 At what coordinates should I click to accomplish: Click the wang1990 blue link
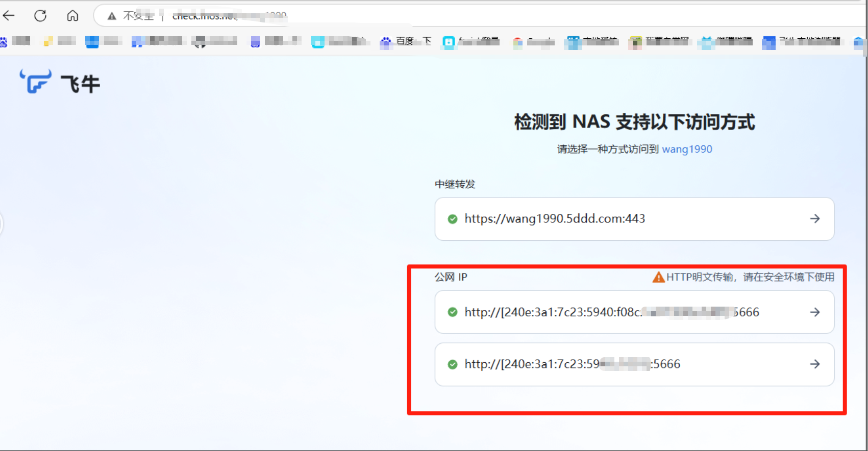point(687,149)
